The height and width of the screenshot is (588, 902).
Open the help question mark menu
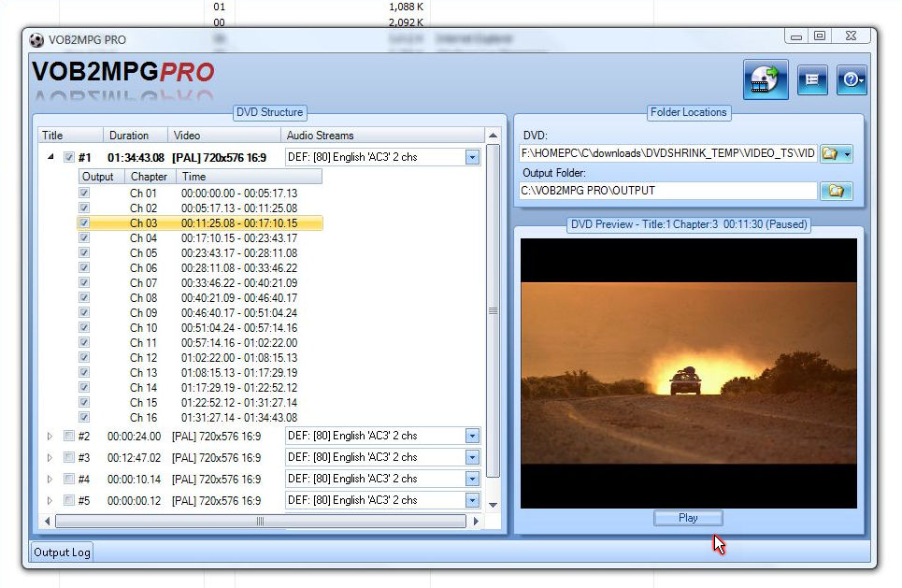[852, 79]
